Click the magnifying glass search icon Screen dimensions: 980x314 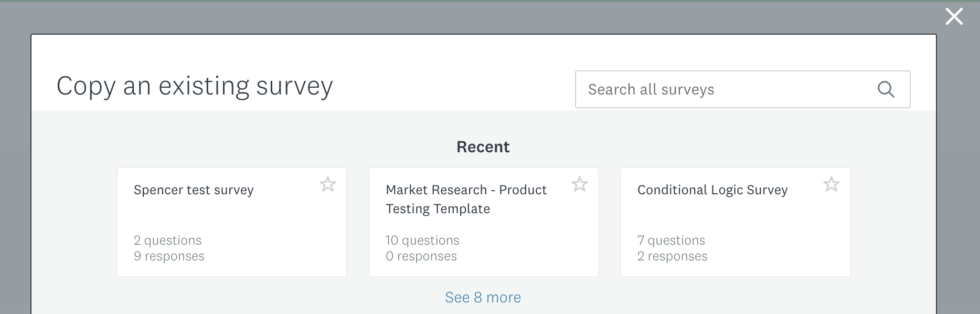[886, 89]
